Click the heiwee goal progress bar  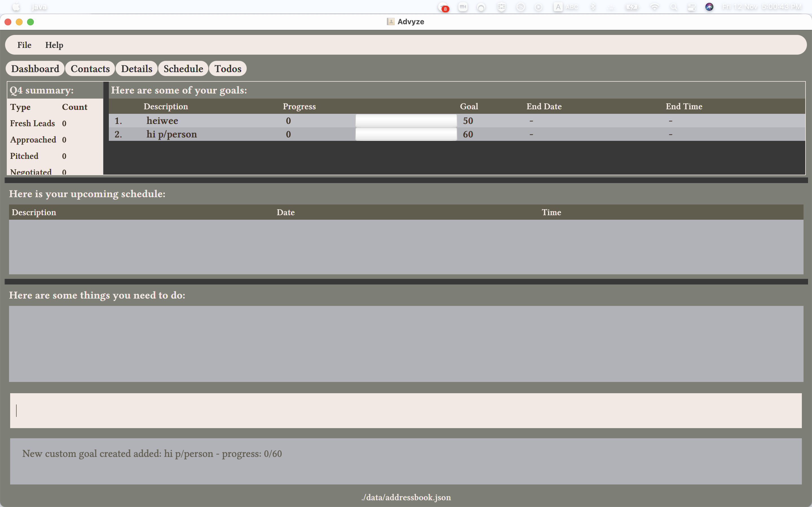tap(406, 121)
